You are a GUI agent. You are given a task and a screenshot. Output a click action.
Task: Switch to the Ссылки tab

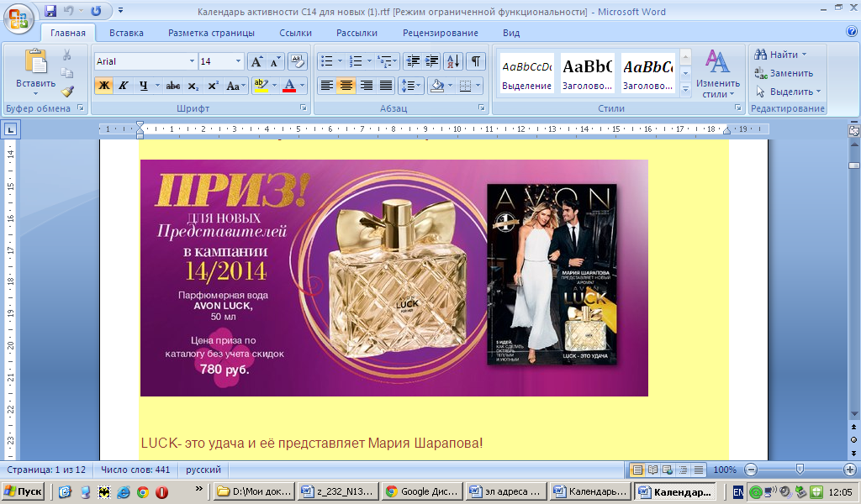[x=295, y=33]
